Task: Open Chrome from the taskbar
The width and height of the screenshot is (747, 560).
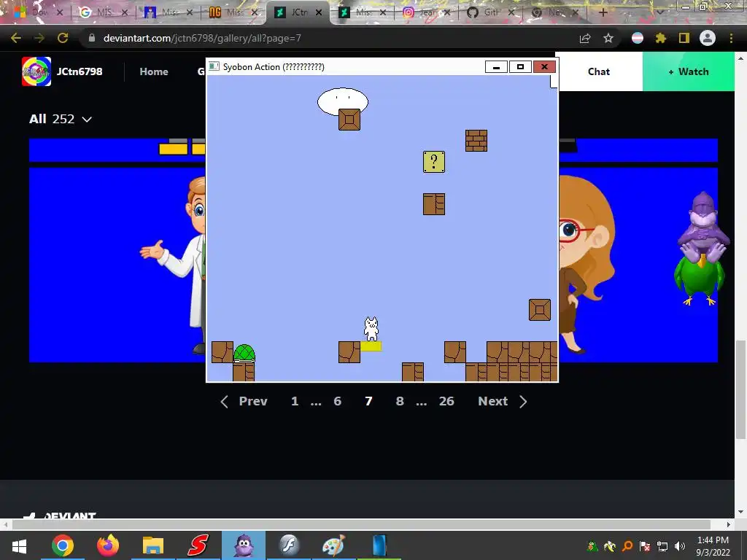Action: click(63, 545)
